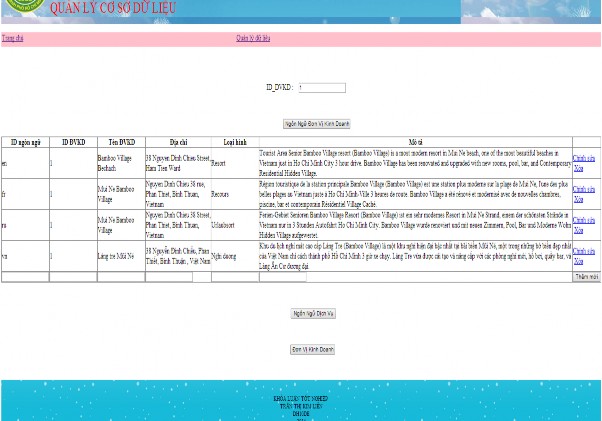Edit the 'ru' row via Chỉnh sửa
Image resolution: width=602 pixels, height=421 pixels.
tap(584, 221)
